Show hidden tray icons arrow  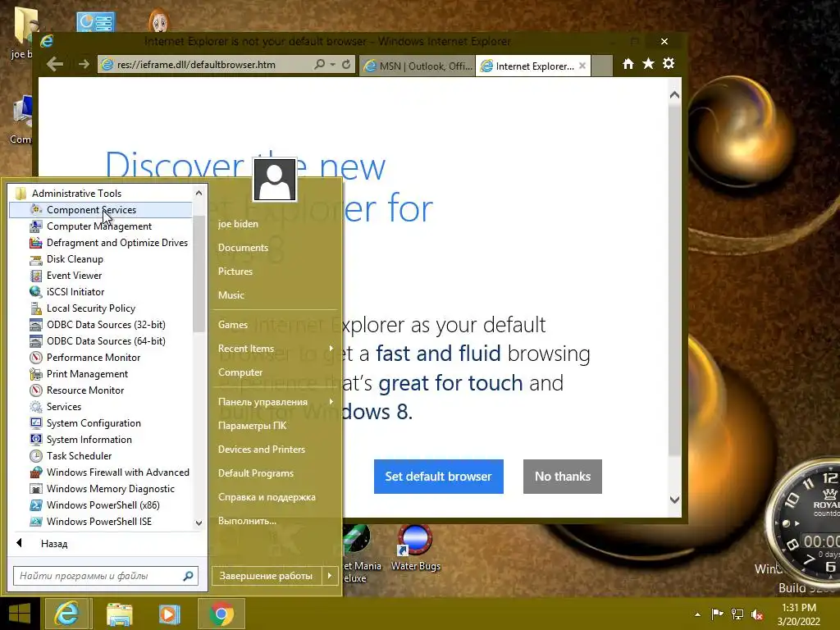(697, 614)
